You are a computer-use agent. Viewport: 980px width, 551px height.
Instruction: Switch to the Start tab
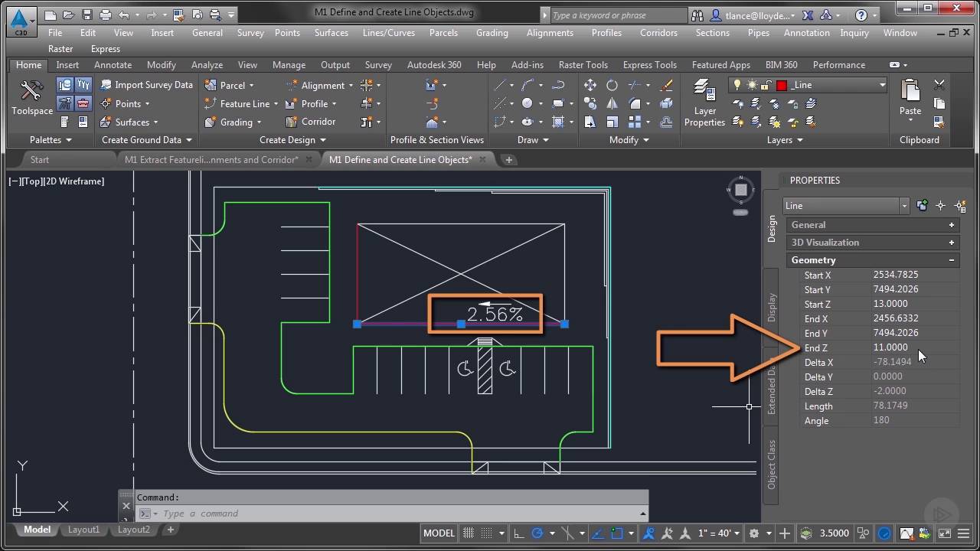point(40,159)
